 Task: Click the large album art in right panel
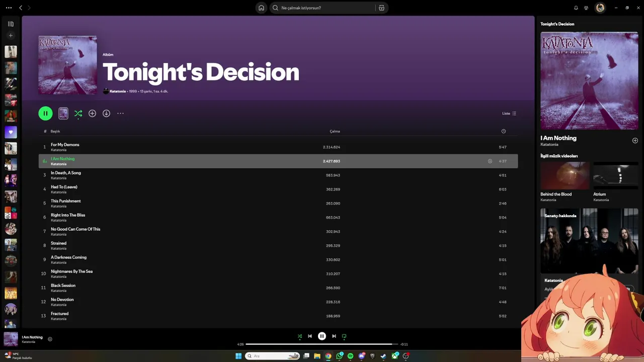[x=589, y=81]
